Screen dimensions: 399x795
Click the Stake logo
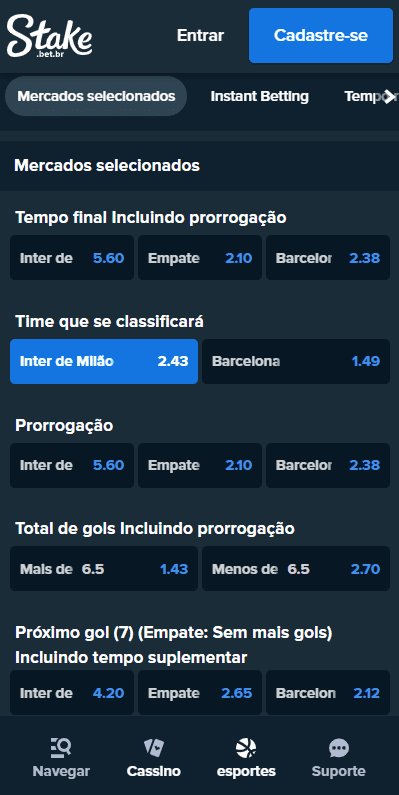pos(50,35)
